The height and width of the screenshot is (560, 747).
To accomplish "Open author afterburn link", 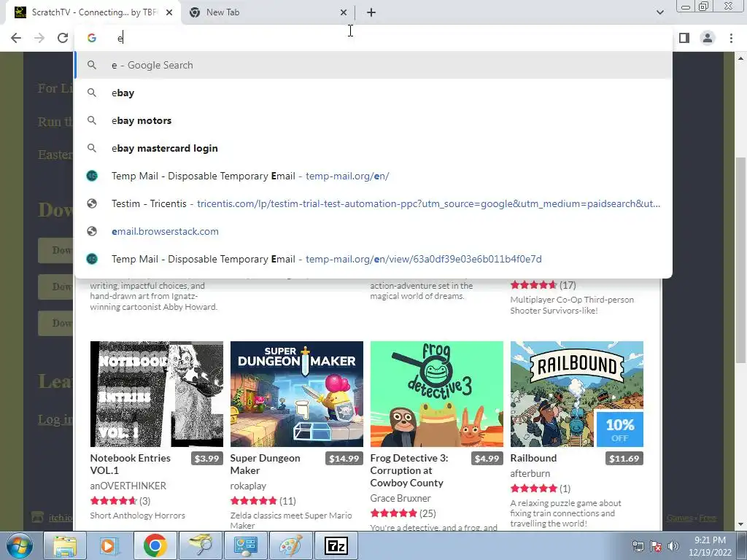I will pos(530,473).
